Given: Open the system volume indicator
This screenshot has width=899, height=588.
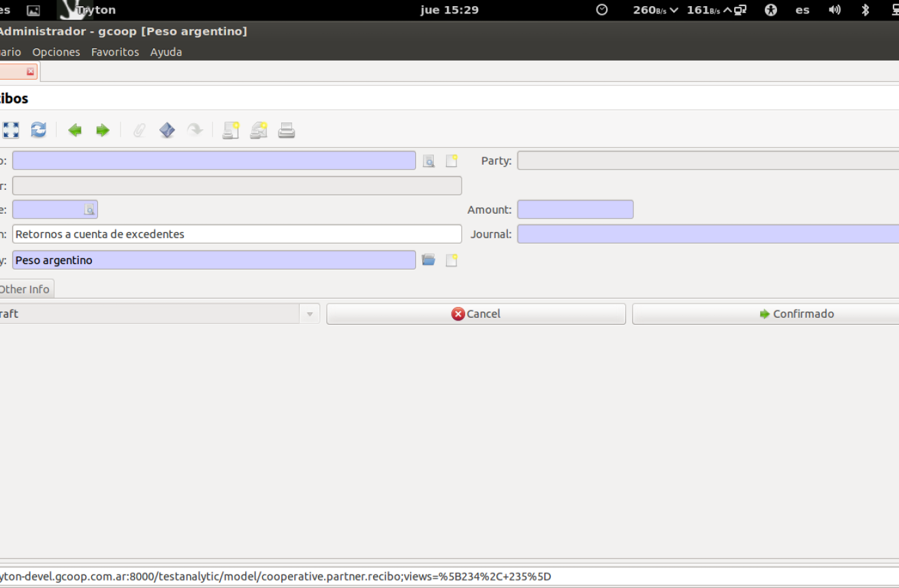Looking at the screenshot, I should coord(834,10).
